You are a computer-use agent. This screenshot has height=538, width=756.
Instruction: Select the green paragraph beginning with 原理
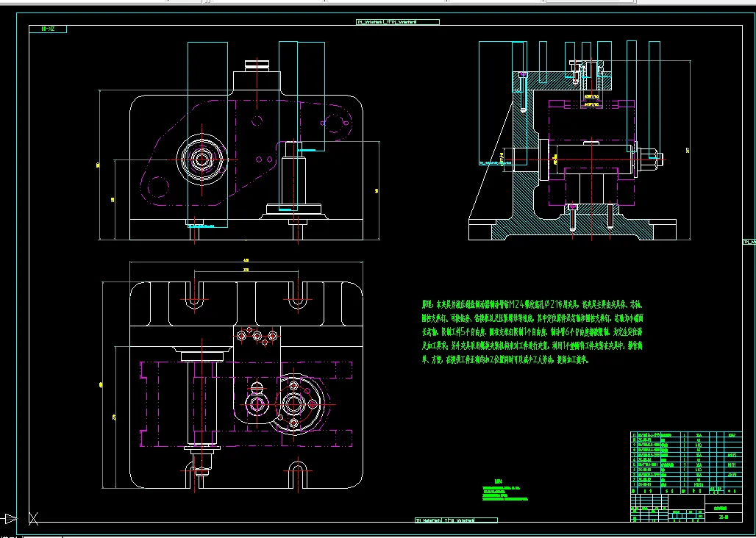[x=532, y=332]
